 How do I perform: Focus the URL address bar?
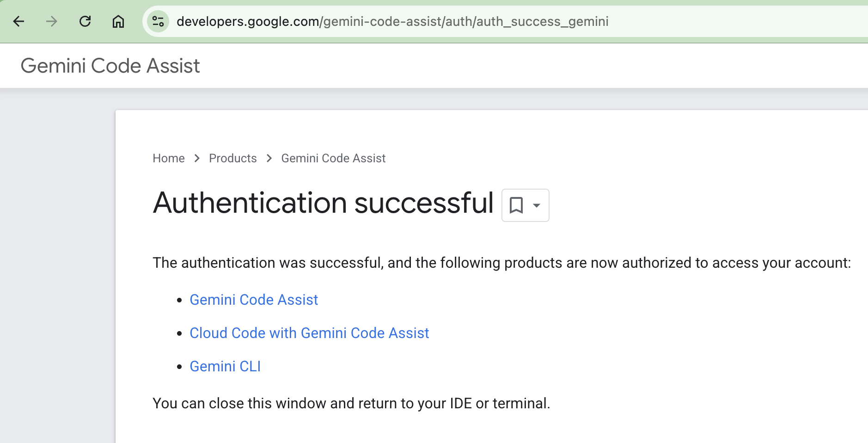[508, 21]
